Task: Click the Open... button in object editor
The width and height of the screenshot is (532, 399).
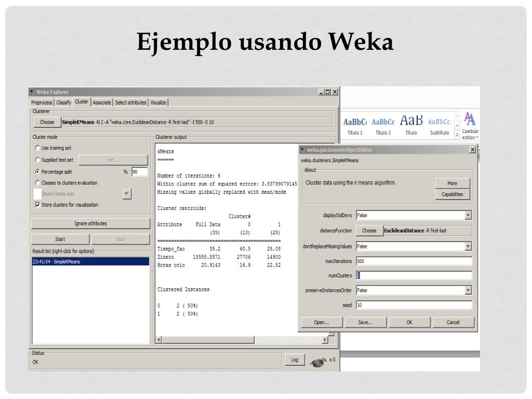Action: click(x=321, y=322)
